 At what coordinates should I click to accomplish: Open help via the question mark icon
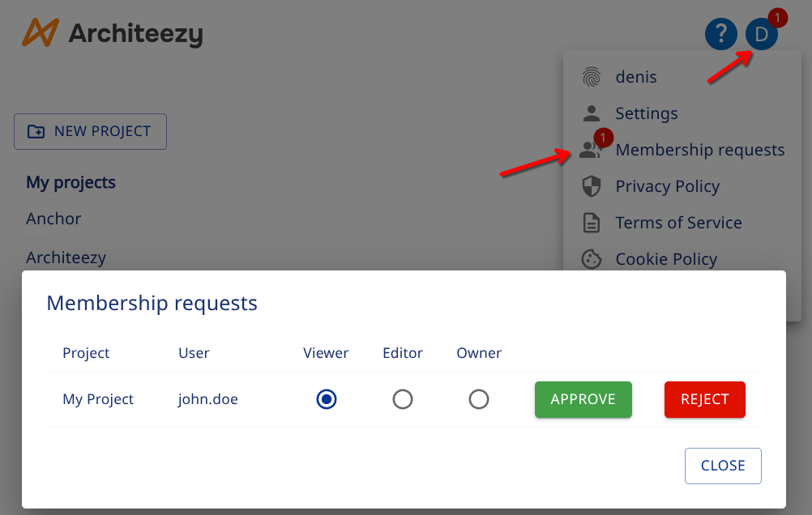pyautogui.click(x=721, y=34)
